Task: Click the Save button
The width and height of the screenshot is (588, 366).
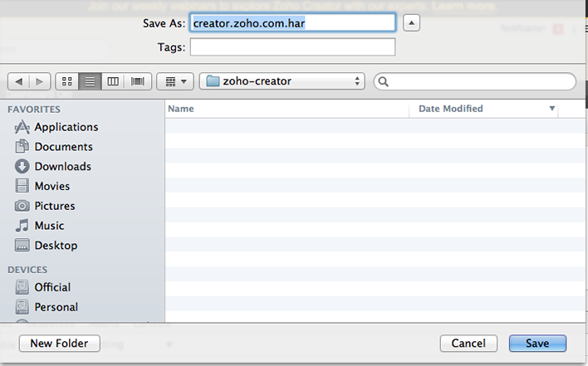Action: pyautogui.click(x=537, y=343)
